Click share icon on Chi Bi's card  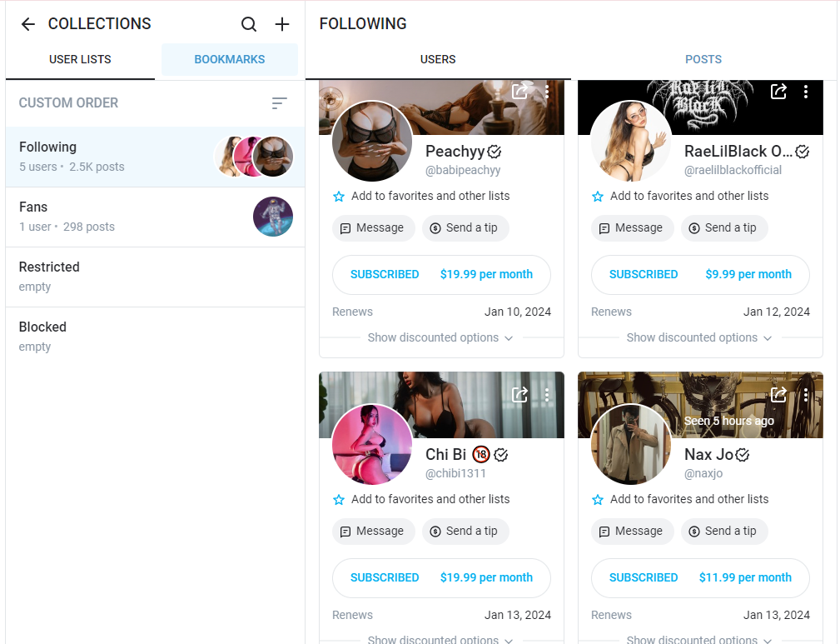click(x=519, y=395)
